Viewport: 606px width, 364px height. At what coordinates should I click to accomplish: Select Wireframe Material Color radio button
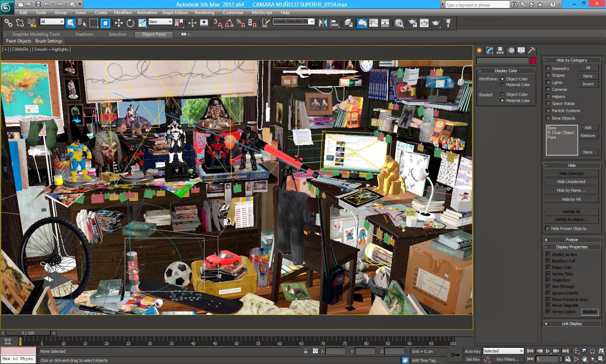502,85
